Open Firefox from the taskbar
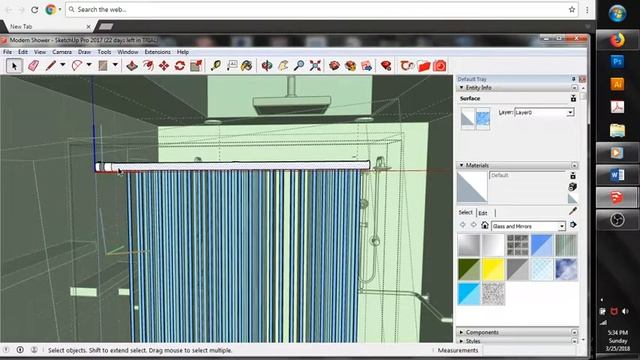The height and width of the screenshot is (360, 640). [618, 40]
